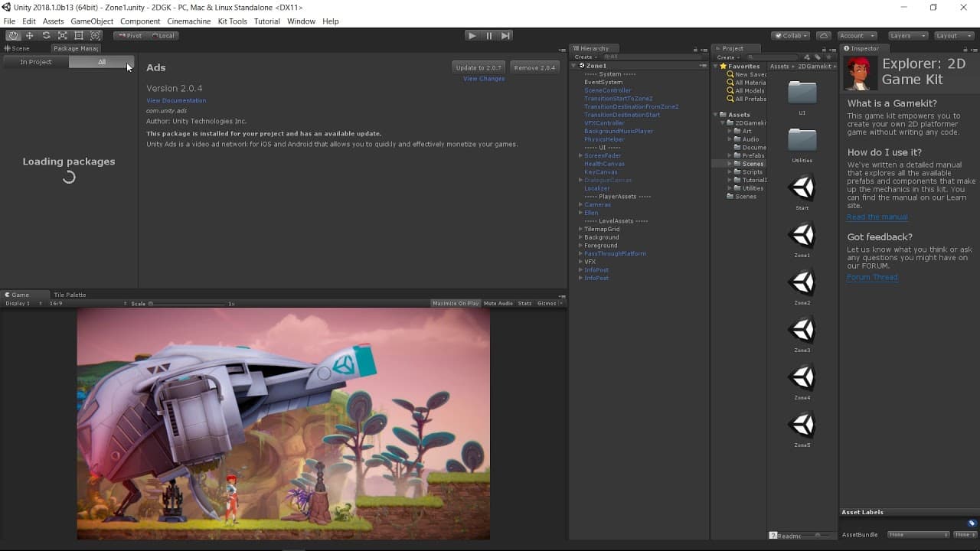Open the View Changes link
Screen dimensions: 980x551
coord(484,79)
